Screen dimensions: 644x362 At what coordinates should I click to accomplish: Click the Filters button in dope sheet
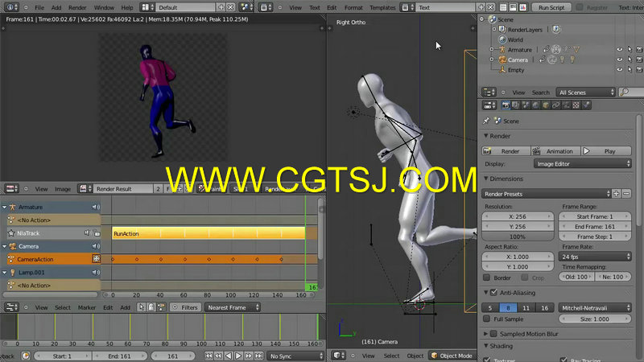185,307
